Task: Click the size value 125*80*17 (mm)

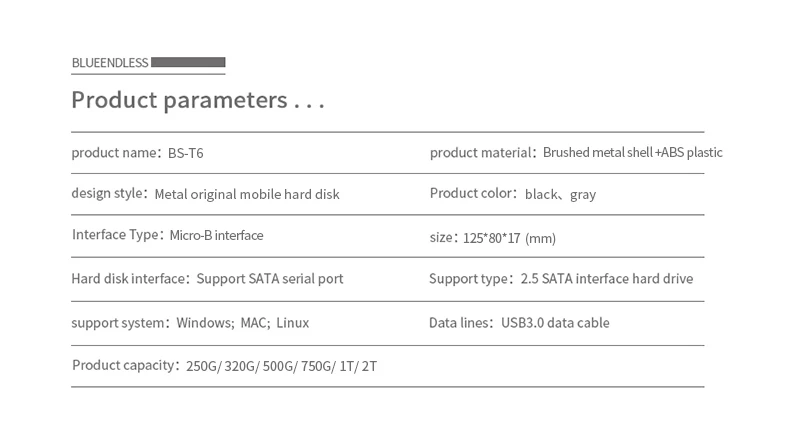Action: click(x=509, y=238)
